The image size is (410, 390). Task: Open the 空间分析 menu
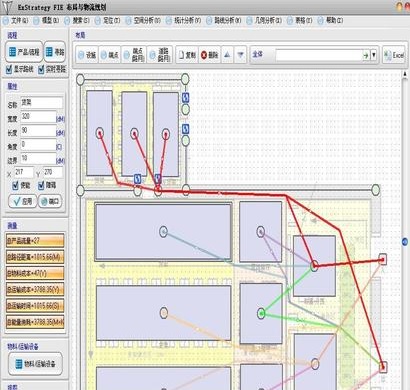click(x=143, y=21)
